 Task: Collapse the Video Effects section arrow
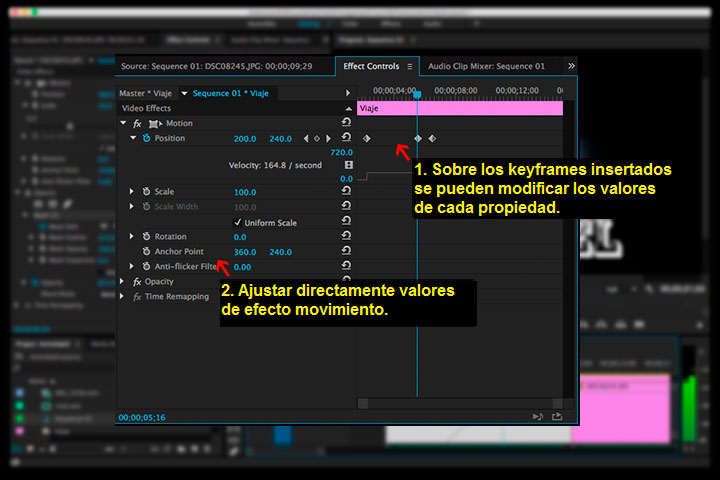click(x=349, y=109)
